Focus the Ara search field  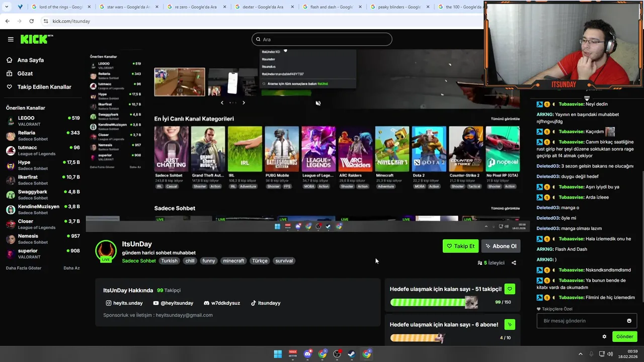322,39
